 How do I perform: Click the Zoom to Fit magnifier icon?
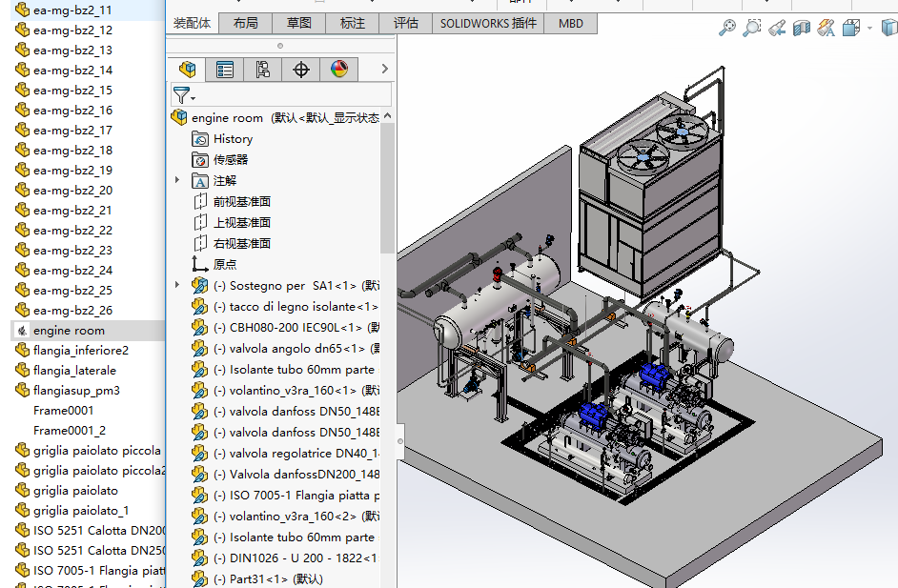click(727, 29)
